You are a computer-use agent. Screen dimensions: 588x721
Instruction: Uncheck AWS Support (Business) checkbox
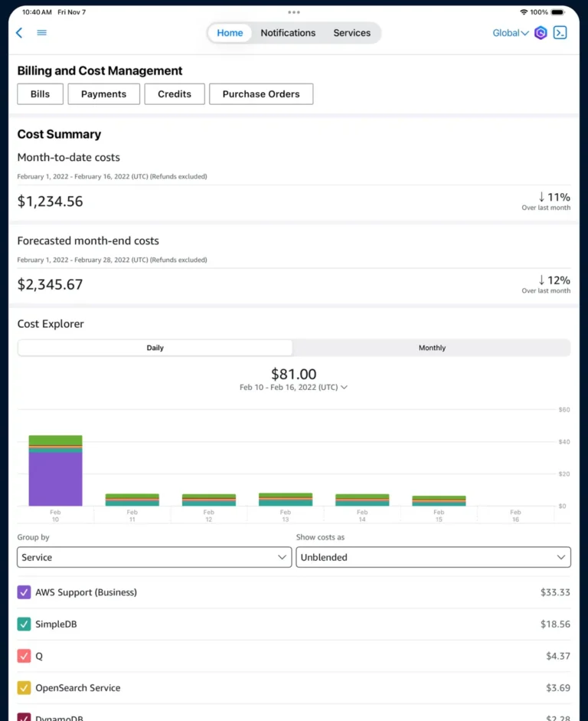[x=24, y=592]
